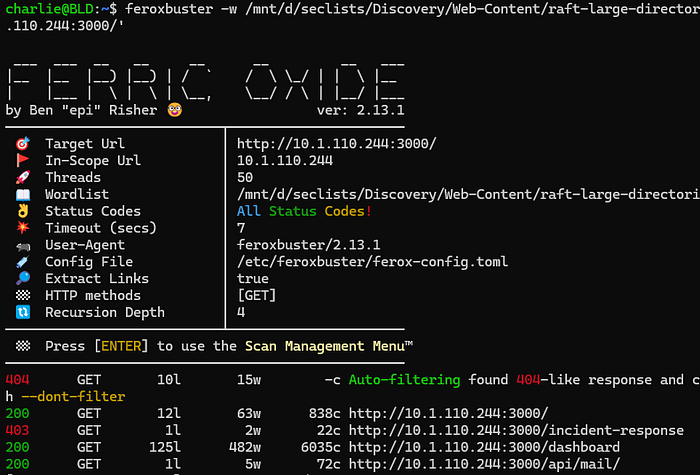Click the yellow ENTER key hint
700x475 pixels.
(121, 346)
